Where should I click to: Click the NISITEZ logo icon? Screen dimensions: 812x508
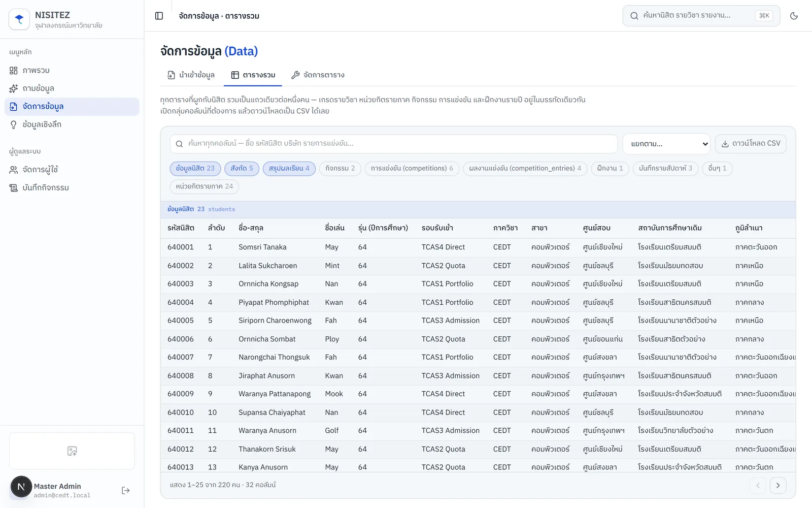(x=19, y=19)
